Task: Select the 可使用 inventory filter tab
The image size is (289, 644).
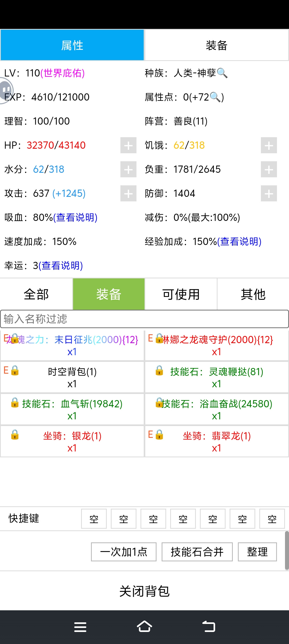Action: click(x=181, y=294)
